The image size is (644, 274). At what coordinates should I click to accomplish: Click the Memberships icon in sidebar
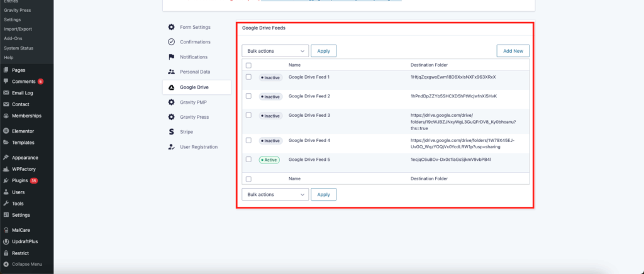[6, 116]
